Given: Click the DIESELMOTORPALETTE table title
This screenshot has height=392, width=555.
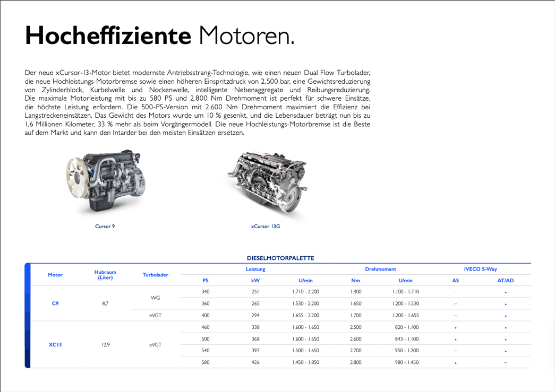Looking at the screenshot, I should (280, 258).
